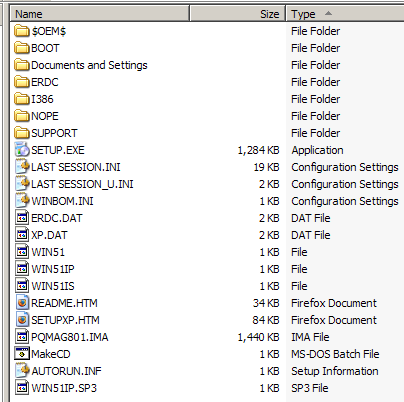
Task: Sort files by the Size column header
Action: point(237,14)
